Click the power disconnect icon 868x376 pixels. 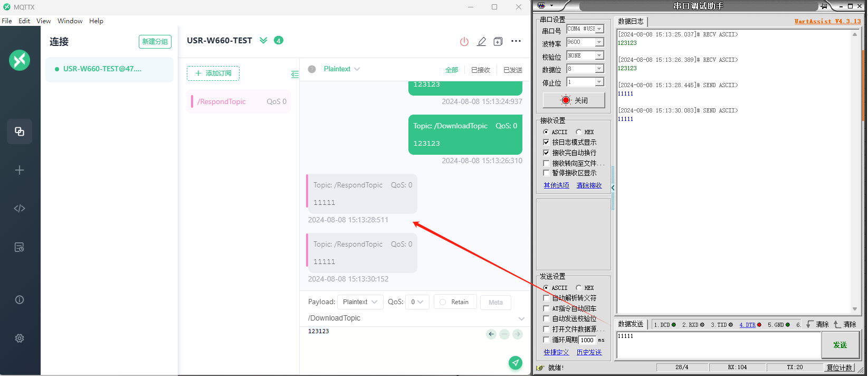coord(464,42)
